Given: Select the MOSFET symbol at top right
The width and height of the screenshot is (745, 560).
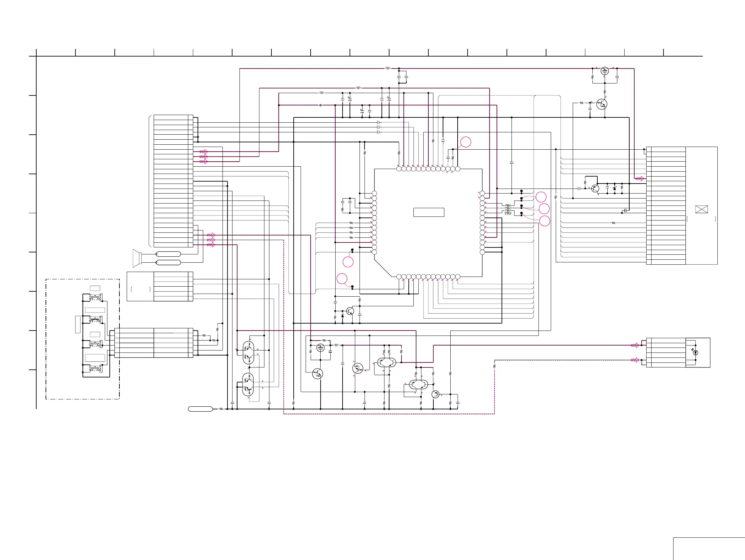Looking at the screenshot, I should pyautogui.click(x=605, y=71).
